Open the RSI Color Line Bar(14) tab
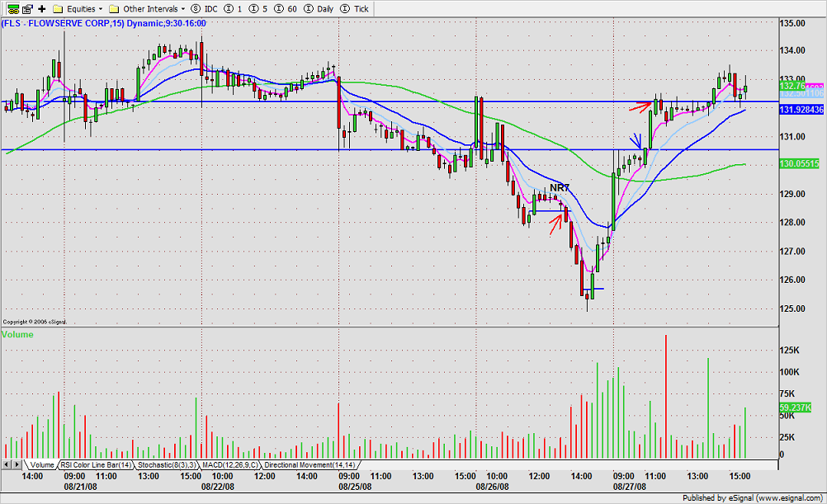 click(96, 465)
